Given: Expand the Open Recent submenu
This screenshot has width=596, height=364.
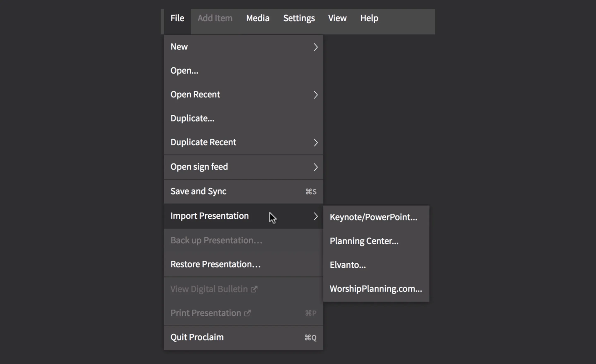Looking at the screenshot, I should 316,95.
